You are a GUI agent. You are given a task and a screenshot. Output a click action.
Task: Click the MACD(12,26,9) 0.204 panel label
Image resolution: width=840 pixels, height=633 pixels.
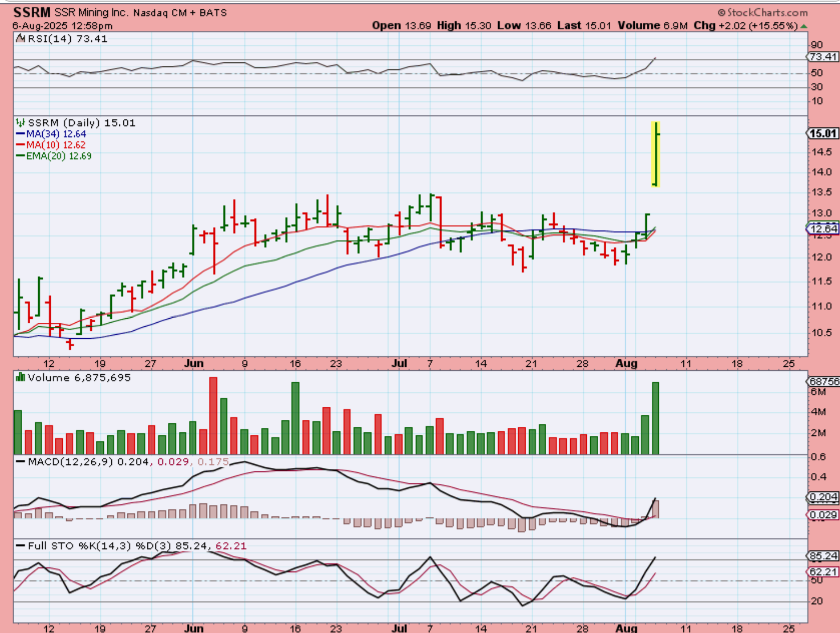pyautogui.click(x=88, y=462)
